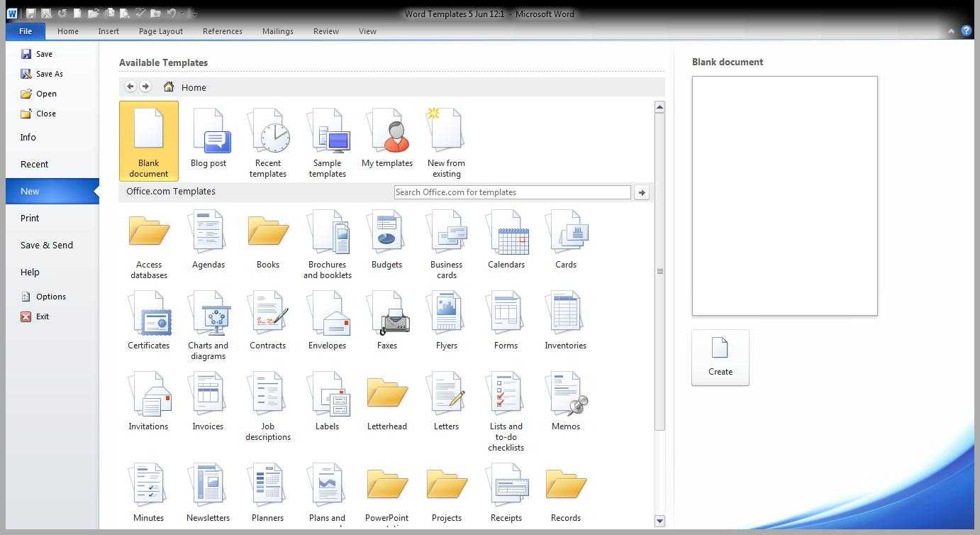The width and height of the screenshot is (980, 535).
Task: Click the Home icon in the breadcrumb
Action: click(169, 87)
